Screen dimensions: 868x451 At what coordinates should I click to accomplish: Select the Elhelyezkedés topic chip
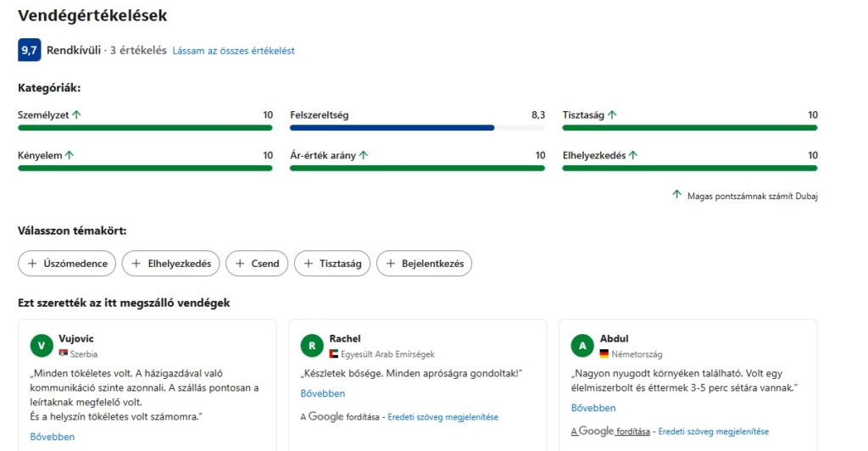(170, 264)
